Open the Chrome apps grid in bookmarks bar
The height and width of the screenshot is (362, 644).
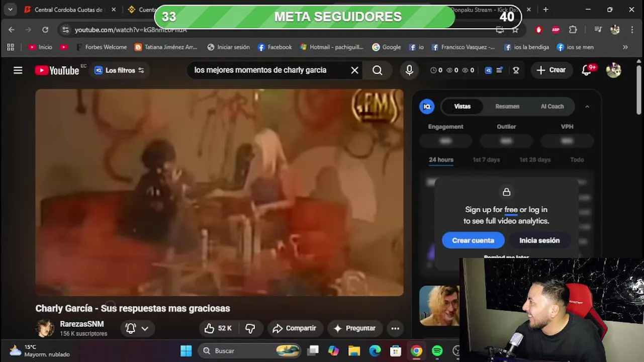pyautogui.click(x=10, y=47)
